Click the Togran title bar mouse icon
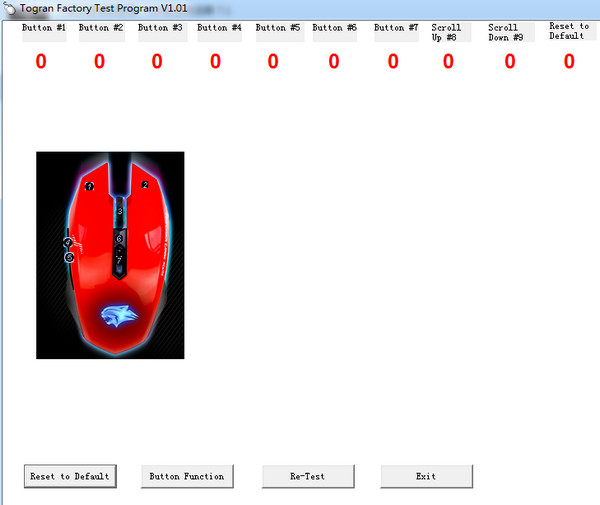The image size is (600, 505). [10, 8]
